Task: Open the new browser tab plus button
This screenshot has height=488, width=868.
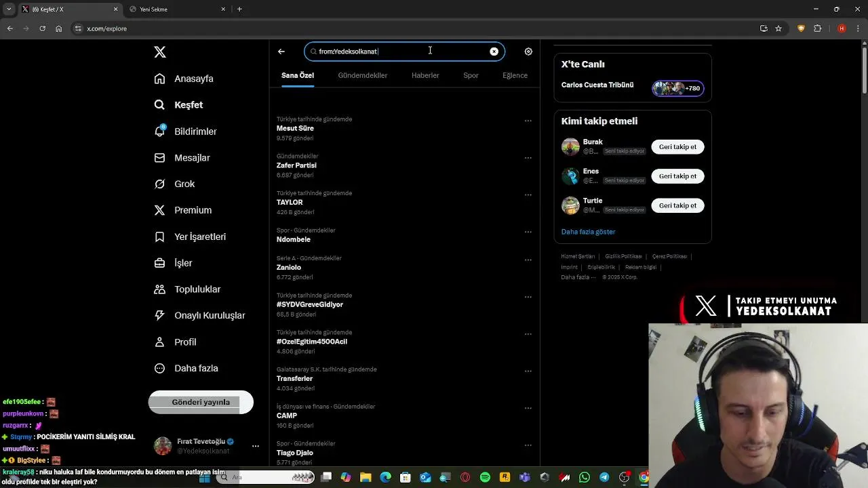Action: tap(239, 9)
